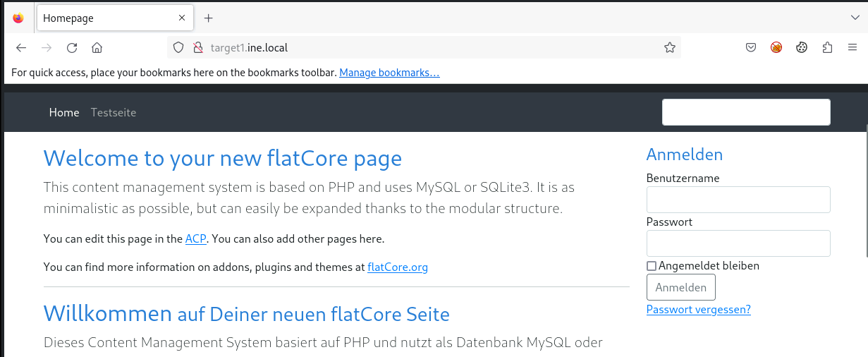
Task: Open the Firefox hamburger menu
Action: point(852,48)
